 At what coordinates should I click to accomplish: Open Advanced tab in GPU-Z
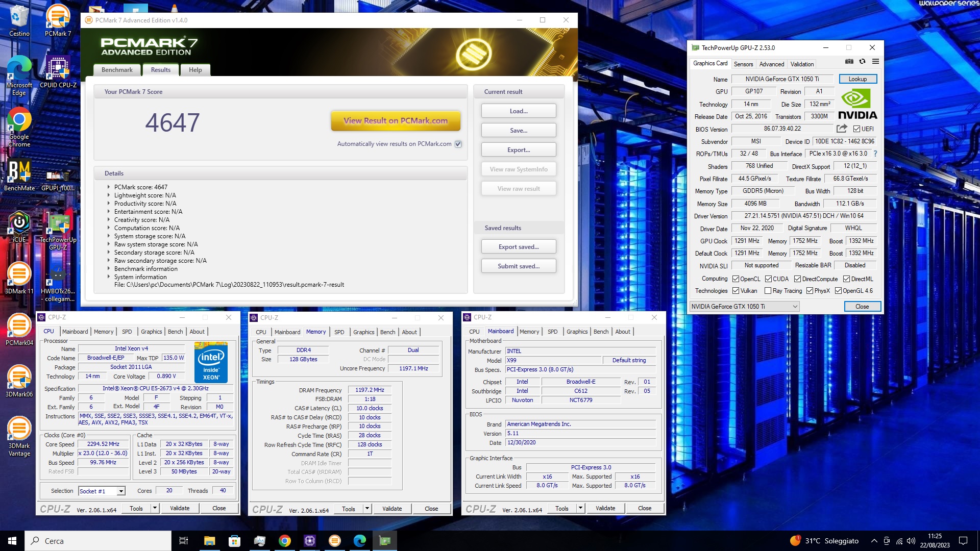pyautogui.click(x=771, y=64)
